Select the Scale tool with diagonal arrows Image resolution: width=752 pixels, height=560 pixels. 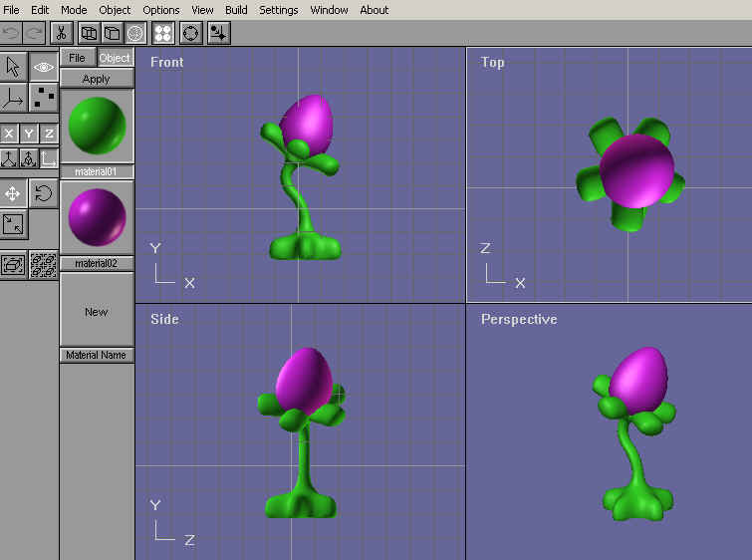point(13,224)
